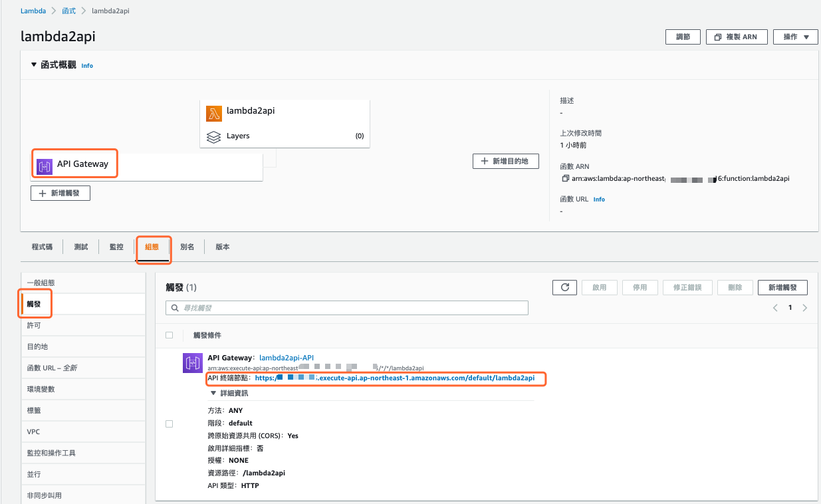Click the 啟用 button

coord(599,287)
